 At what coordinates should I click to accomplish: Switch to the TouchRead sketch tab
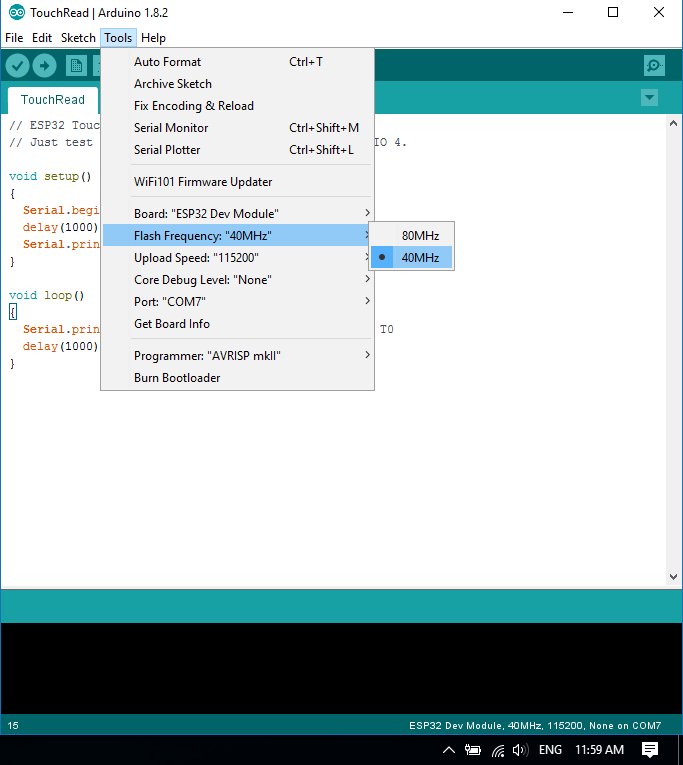tap(53, 100)
